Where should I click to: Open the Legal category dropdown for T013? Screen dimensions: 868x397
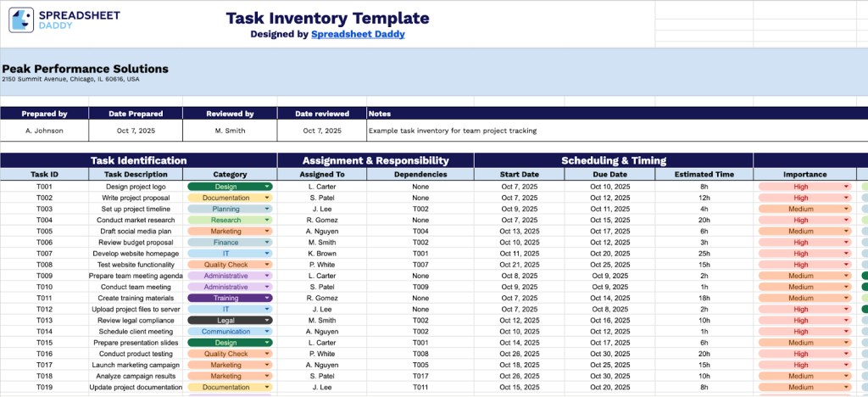click(267, 321)
